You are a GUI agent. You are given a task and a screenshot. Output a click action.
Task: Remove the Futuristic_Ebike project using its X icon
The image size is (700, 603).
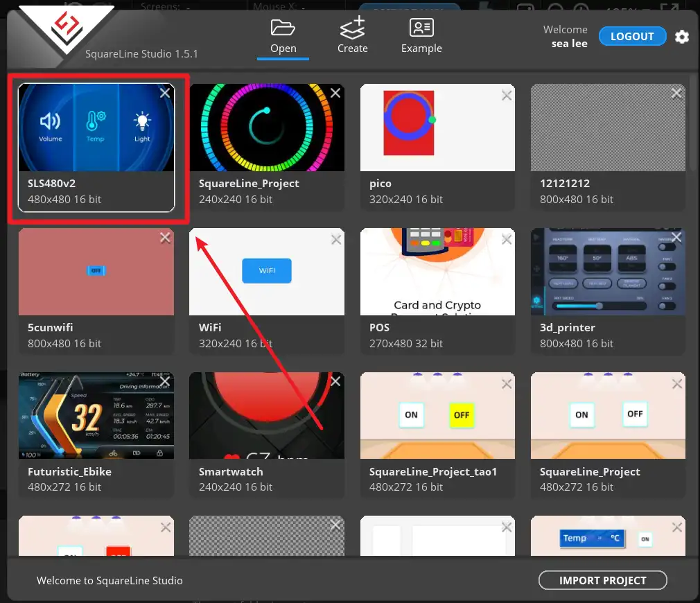[165, 381]
